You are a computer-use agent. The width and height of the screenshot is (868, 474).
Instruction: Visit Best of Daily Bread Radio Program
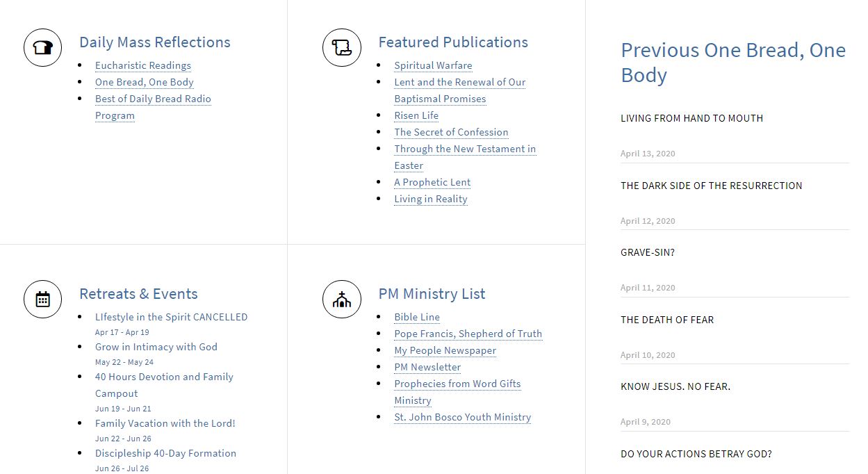click(x=153, y=99)
